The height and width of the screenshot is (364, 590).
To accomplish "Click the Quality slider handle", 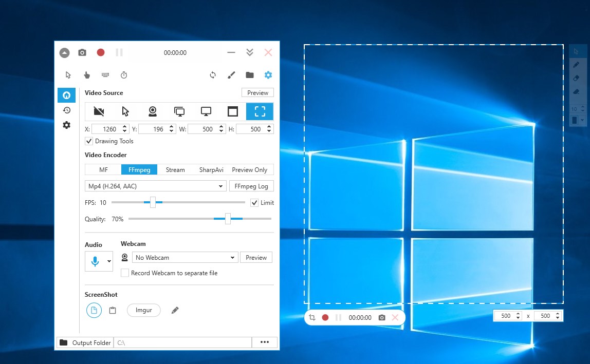I will (228, 219).
